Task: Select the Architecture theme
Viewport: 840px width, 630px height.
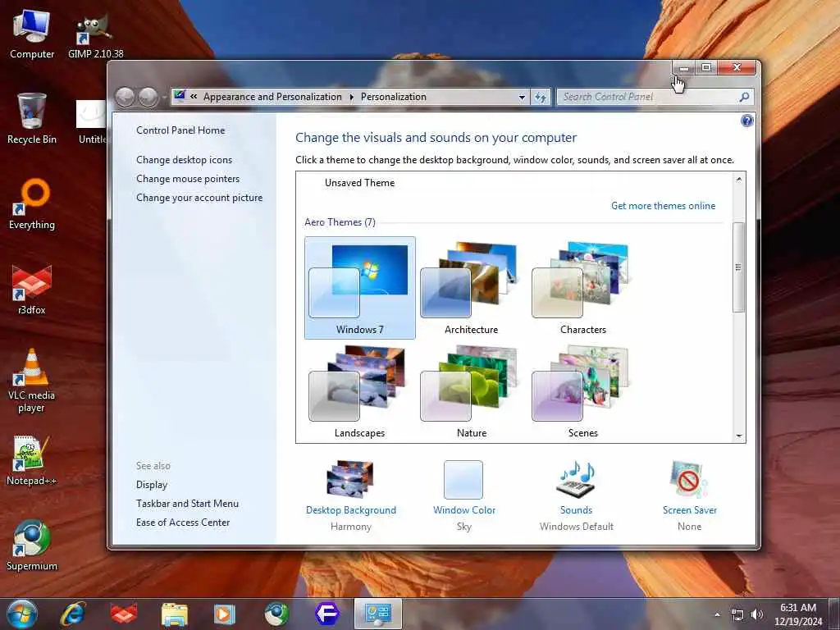Action: click(472, 288)
